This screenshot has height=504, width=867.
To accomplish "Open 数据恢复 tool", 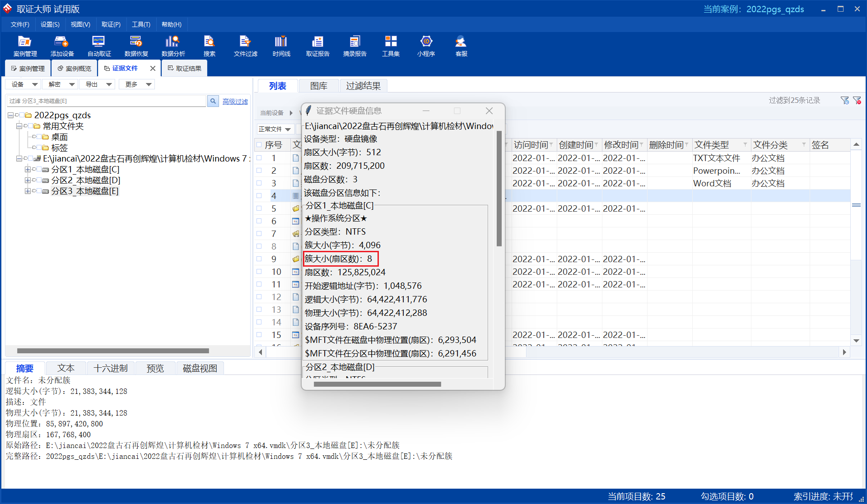I will click(x=136, y=46).
